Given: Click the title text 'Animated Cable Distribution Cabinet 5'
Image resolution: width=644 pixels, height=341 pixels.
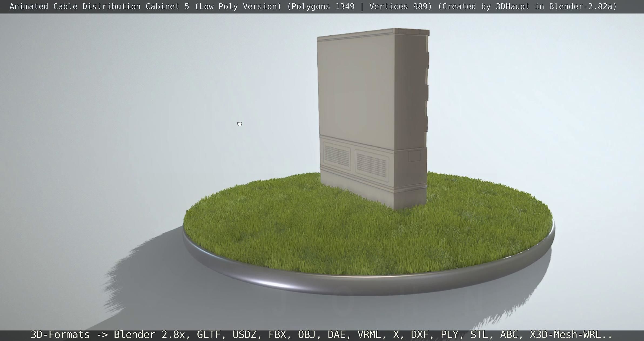Looking at the screenshot, I should click(x=99, y=6).
